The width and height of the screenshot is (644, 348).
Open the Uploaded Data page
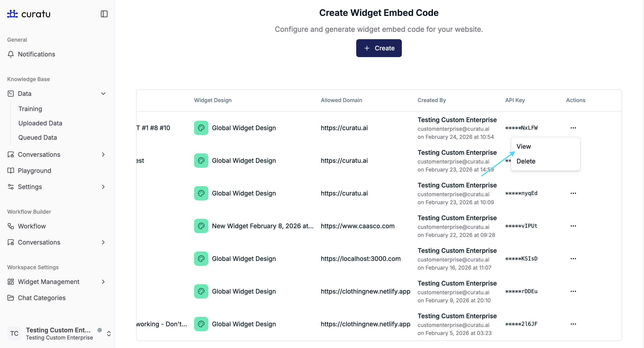40,123
